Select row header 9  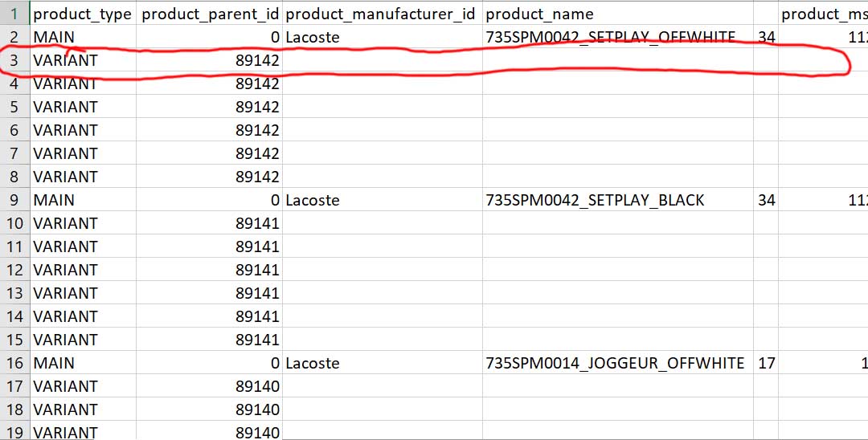[x=14, y=200]
